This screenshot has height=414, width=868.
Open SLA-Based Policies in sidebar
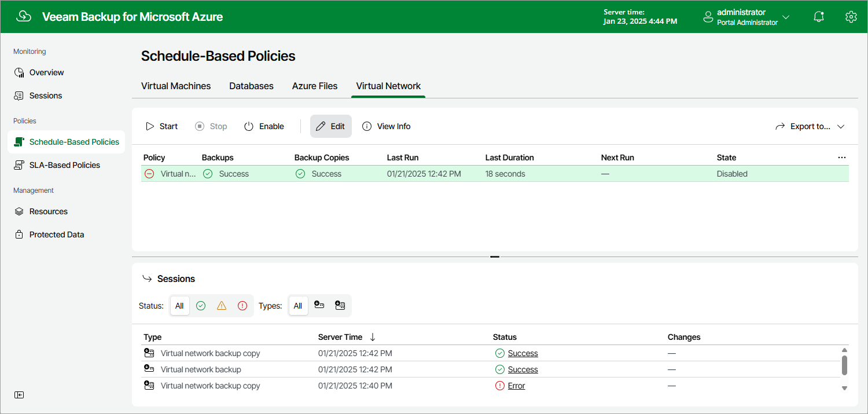pos(65,165)
